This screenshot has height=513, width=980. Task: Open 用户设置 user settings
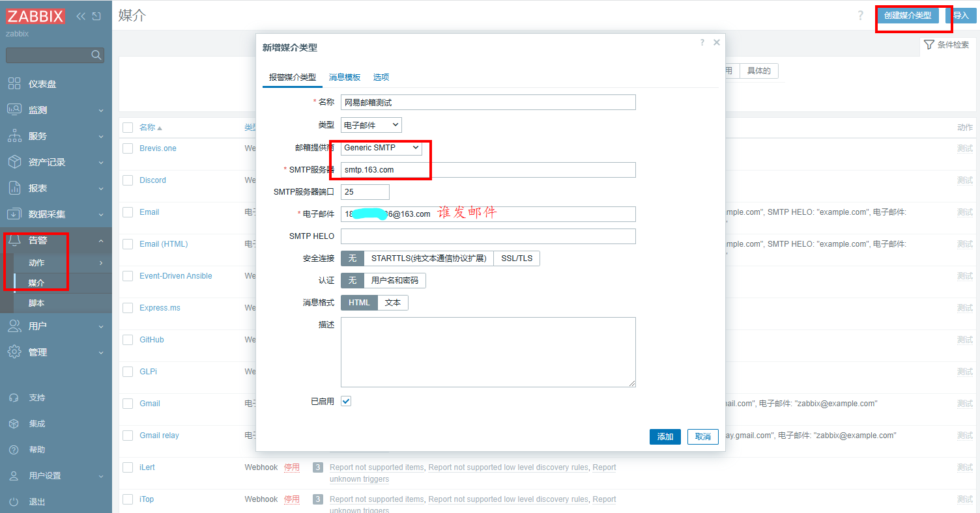(55, 476)
